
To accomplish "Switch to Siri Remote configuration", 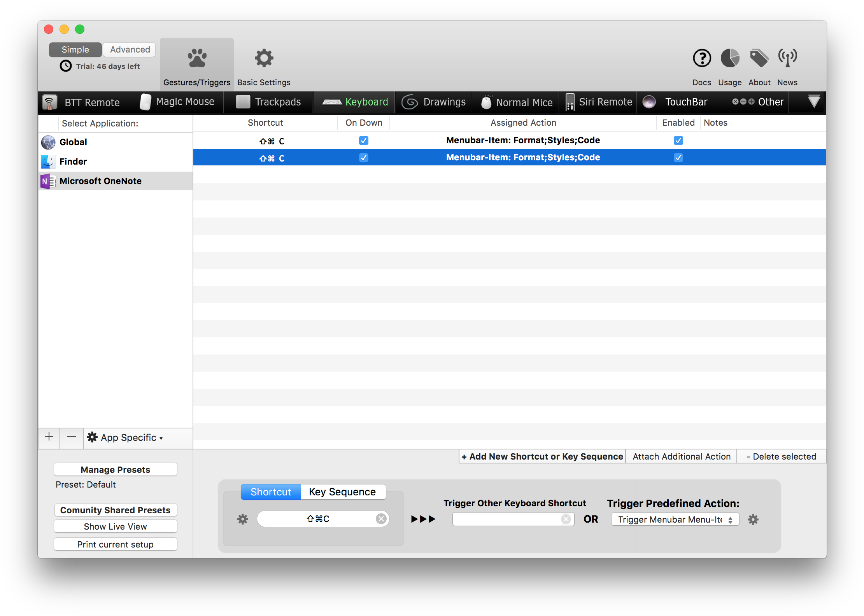I will tap(598, 102).
